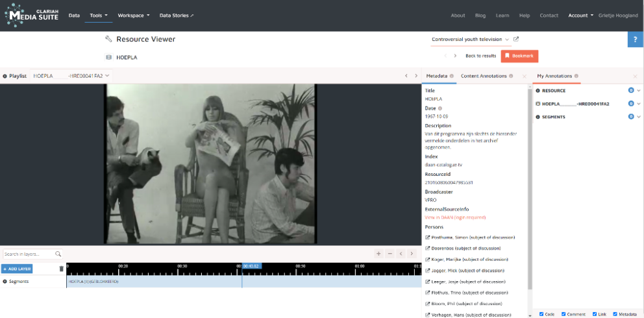Zoom out timeline with minus icon
This screenshot has width=644, height=318.
390,254
